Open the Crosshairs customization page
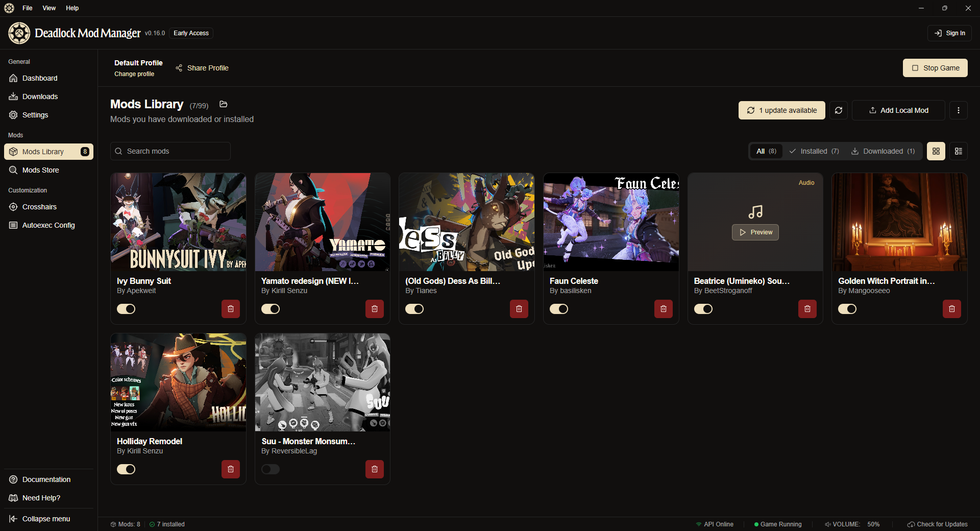This screenshot has width=980, height=531. point(48,207)
